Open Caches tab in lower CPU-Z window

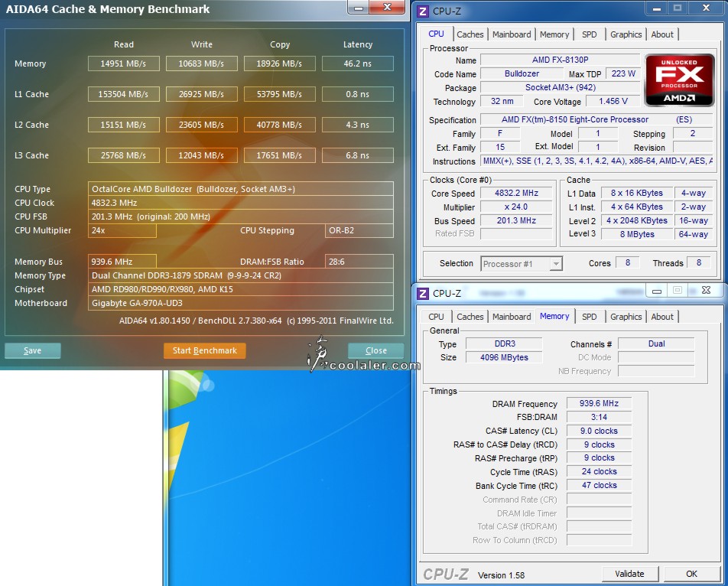click(470, 317)
